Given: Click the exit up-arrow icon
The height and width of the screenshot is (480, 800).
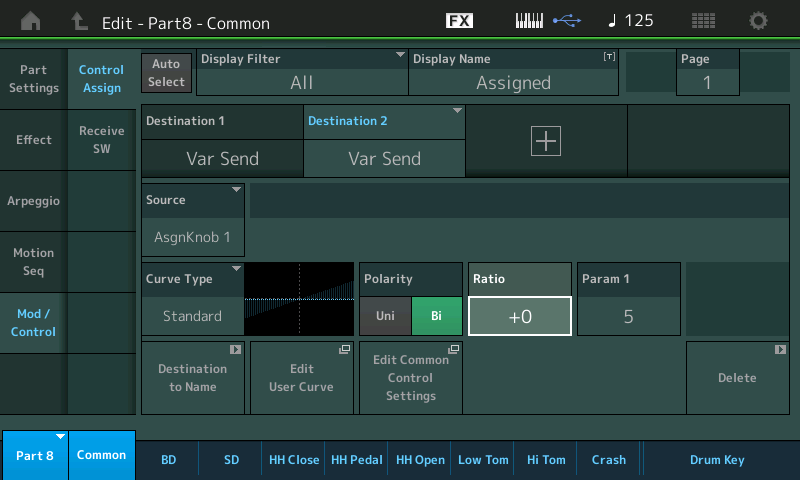Looking at the screenshot, I should (x=79, y=21).
